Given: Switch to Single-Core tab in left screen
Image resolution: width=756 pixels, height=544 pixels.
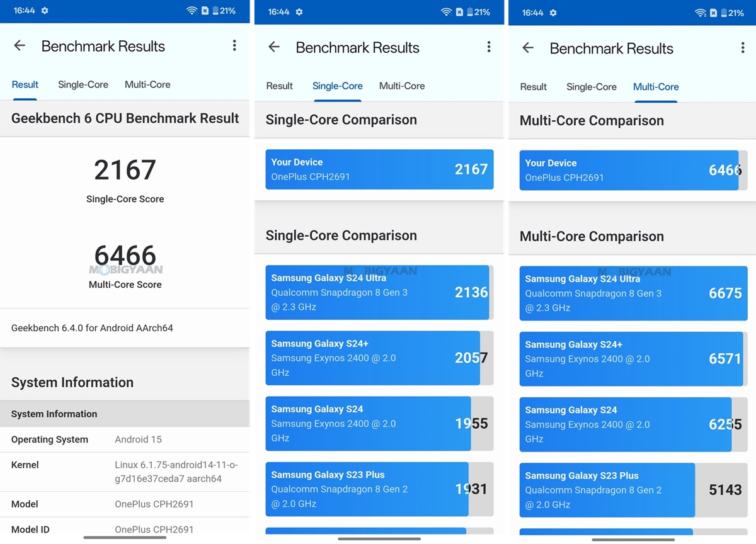Looking at the screenshot, I should click(83, 84).
